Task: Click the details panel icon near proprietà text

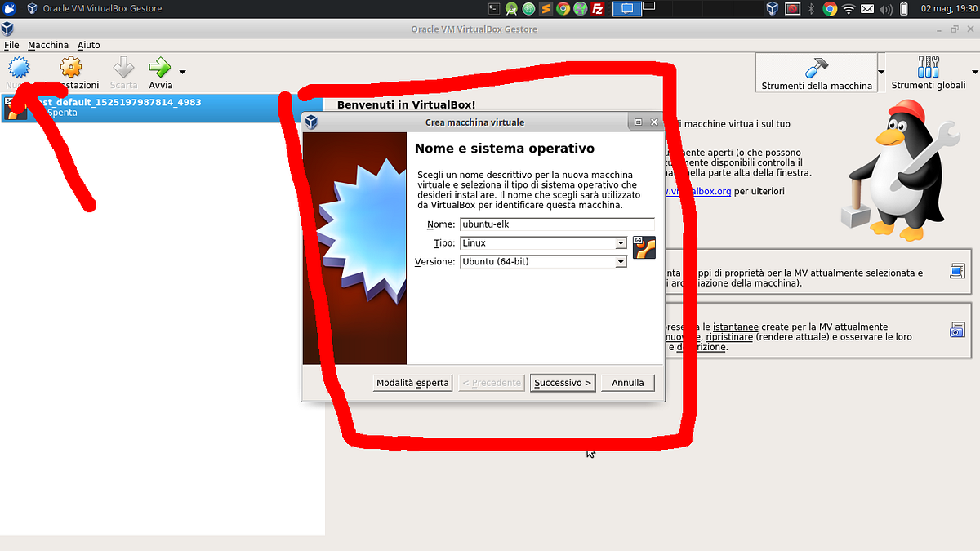Action: (957, 271)
